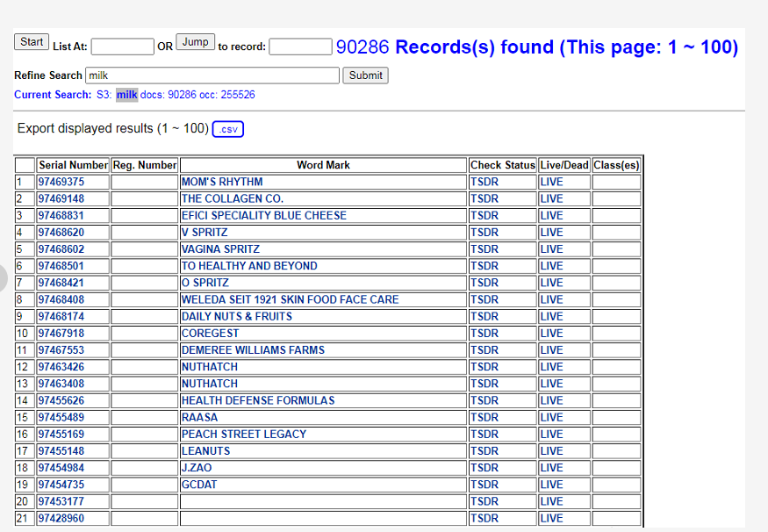Open TSDR link for serial 97463426

pyautogui.click(x=484, y=367)
